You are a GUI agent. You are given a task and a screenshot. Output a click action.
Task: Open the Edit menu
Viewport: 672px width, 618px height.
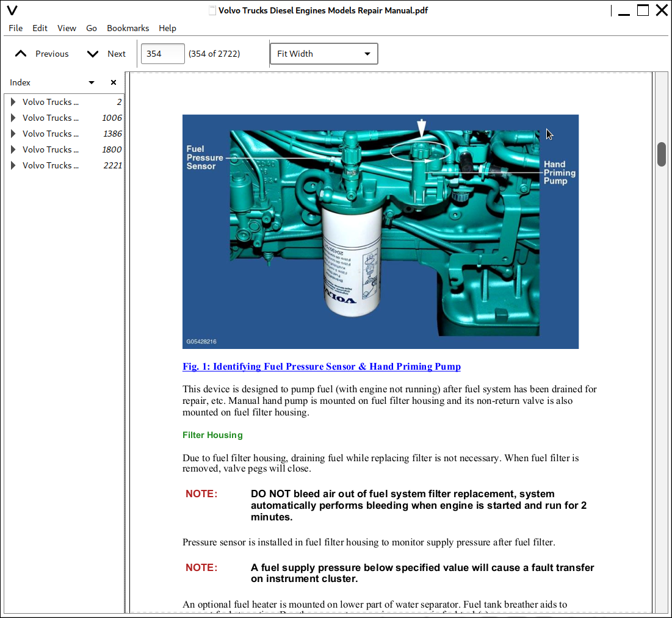click(40, 28)
